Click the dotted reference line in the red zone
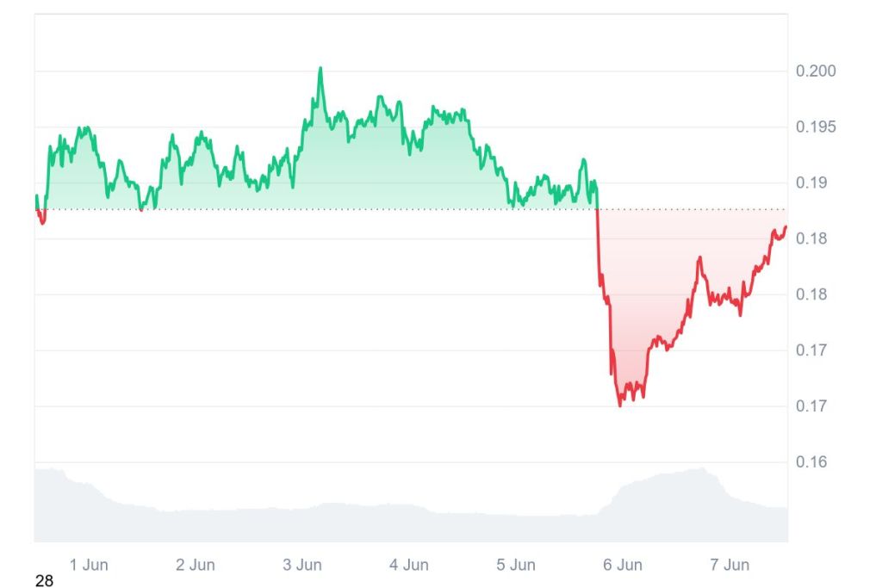 (x=689, y=209)
